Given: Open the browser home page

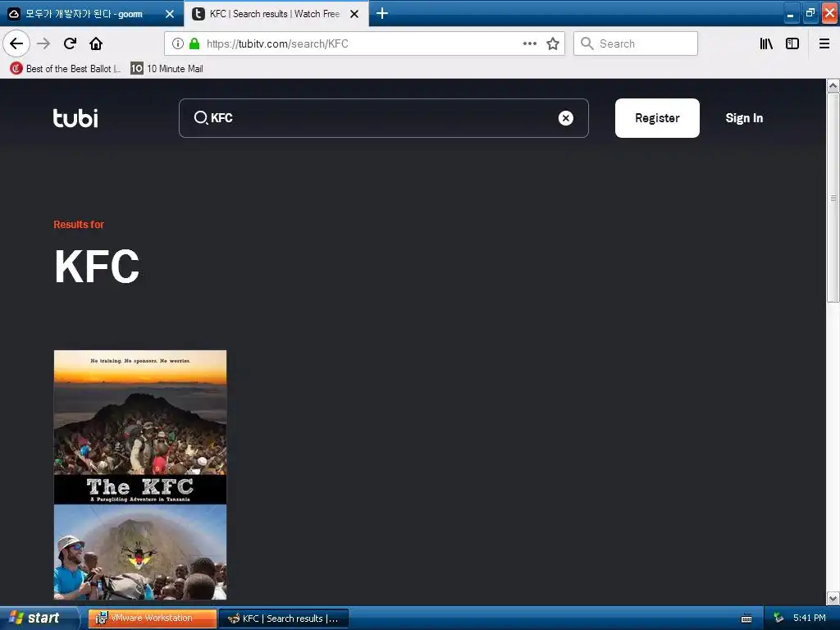Looking at the screenshot, I should click(96, 43).
